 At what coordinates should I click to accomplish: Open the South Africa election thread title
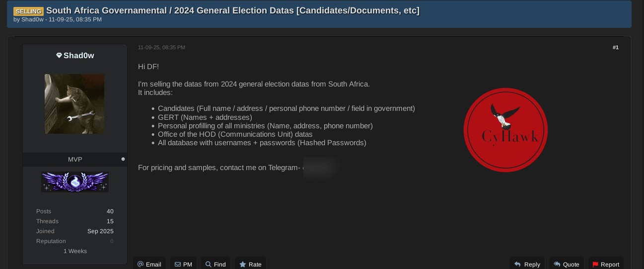click(232, 10)
